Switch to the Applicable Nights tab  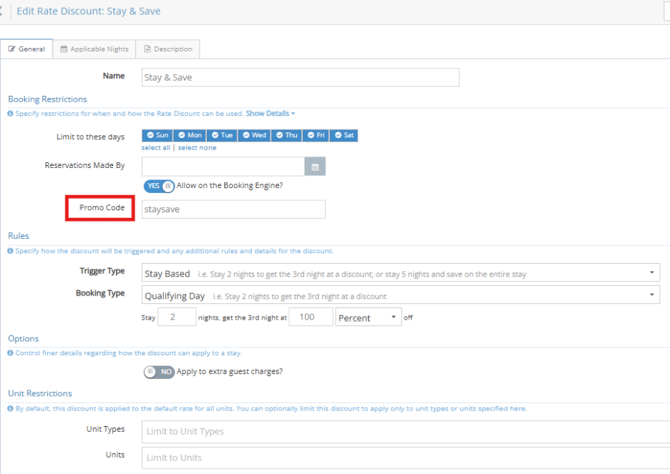[x=93, y=49]
